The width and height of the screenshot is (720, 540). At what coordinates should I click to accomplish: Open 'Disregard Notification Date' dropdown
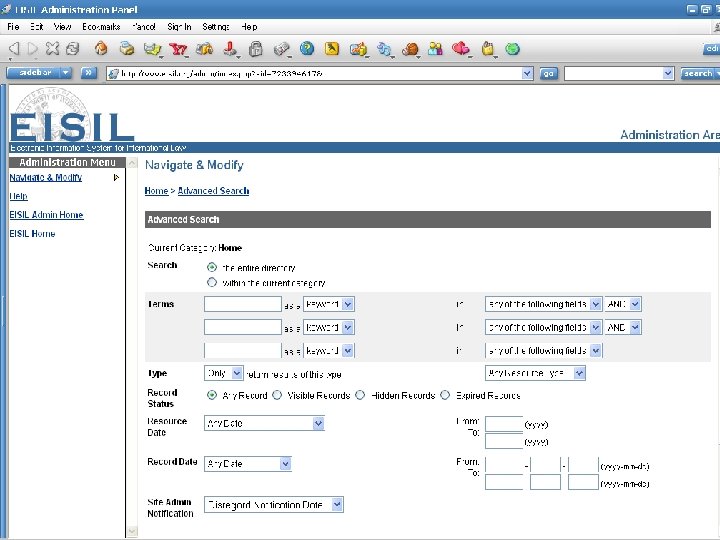pos(274,505)
